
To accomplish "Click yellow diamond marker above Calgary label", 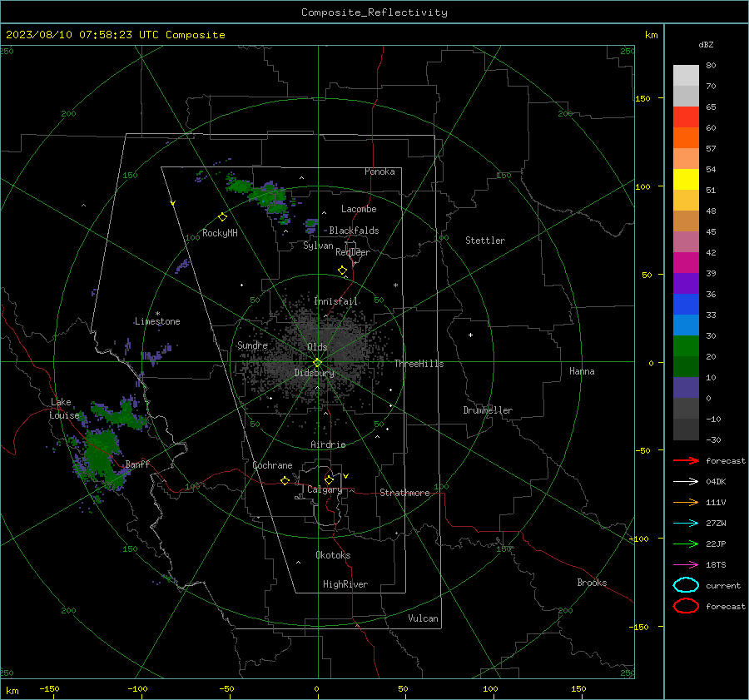I will point(329,479).
